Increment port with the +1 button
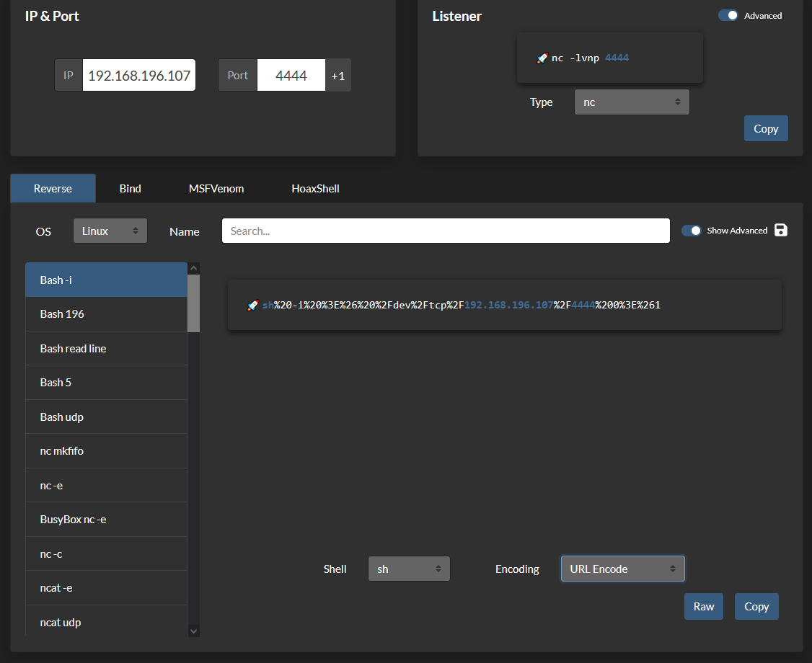Screen dimensions: 812x663 point(338,75)
